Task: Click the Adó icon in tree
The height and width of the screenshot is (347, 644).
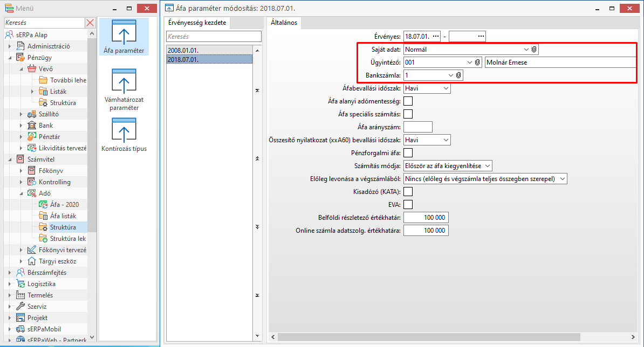Action: pyautogui.click(x=32, y=193)
